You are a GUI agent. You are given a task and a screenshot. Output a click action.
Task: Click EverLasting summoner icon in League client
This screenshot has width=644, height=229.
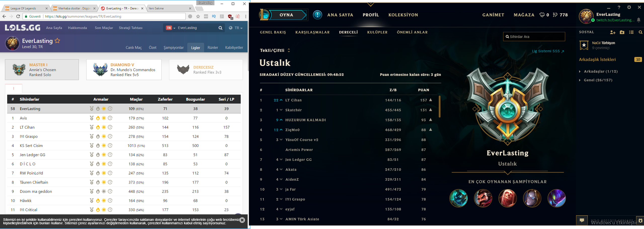pyautogui.click(x=586, y=16)
